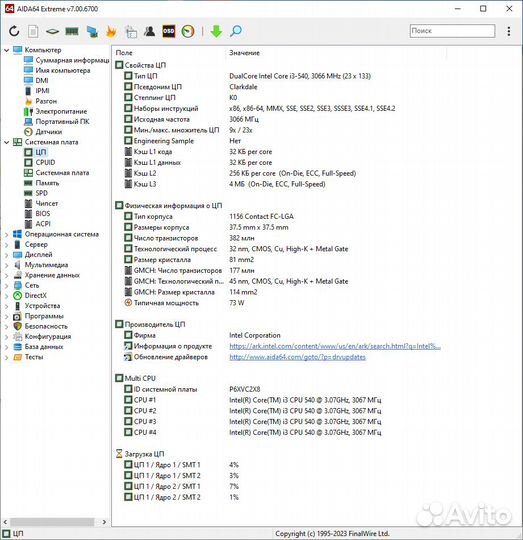Open the ACPI tree item
The width and height of the screenshot is (523, 540).
pyautogui.click(x=37, y=224)
